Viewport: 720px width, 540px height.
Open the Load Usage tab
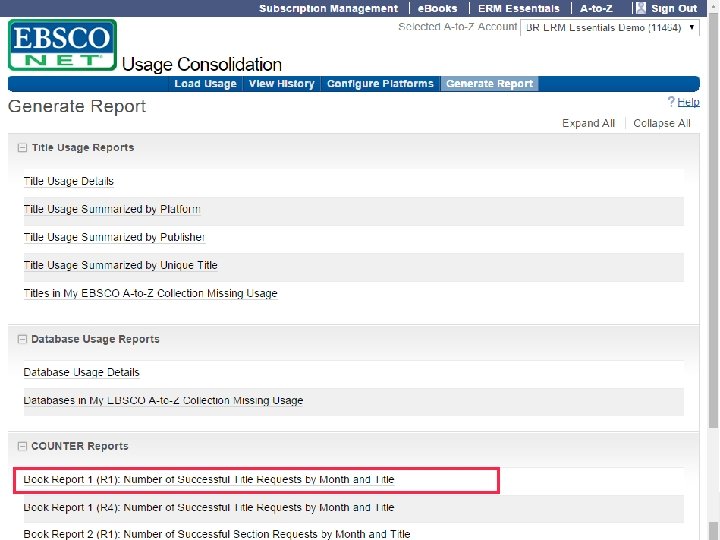coord(205,84)
